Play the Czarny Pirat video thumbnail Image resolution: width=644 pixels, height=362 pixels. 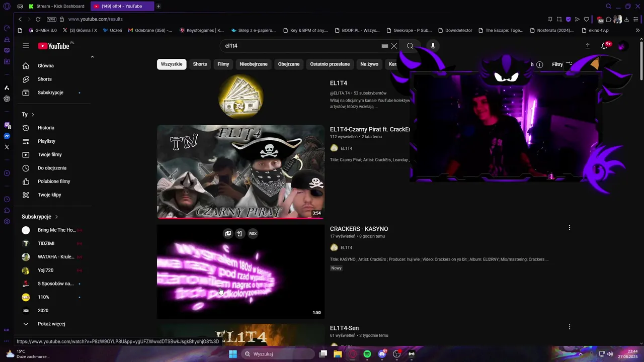tap(240, 172)
